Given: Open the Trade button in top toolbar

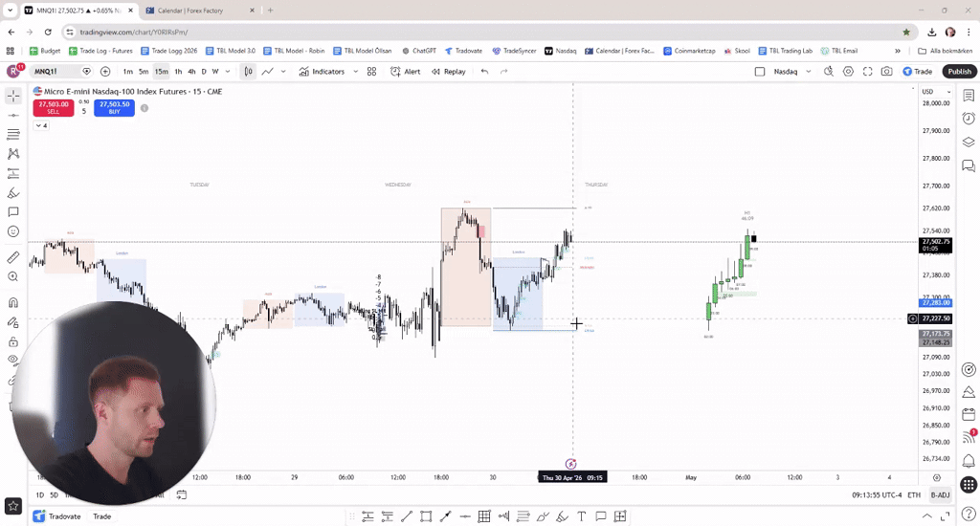Looking at the screenshot, I should (x=918, y=71).
